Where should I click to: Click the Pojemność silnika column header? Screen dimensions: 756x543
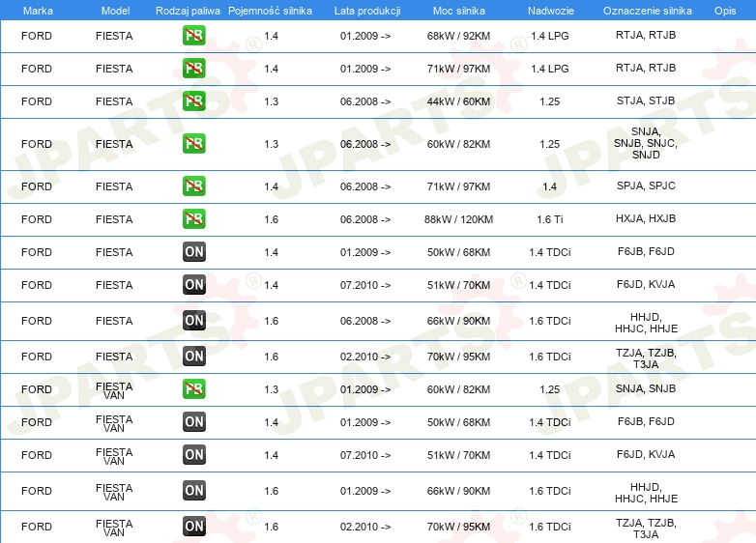(270, 11)
